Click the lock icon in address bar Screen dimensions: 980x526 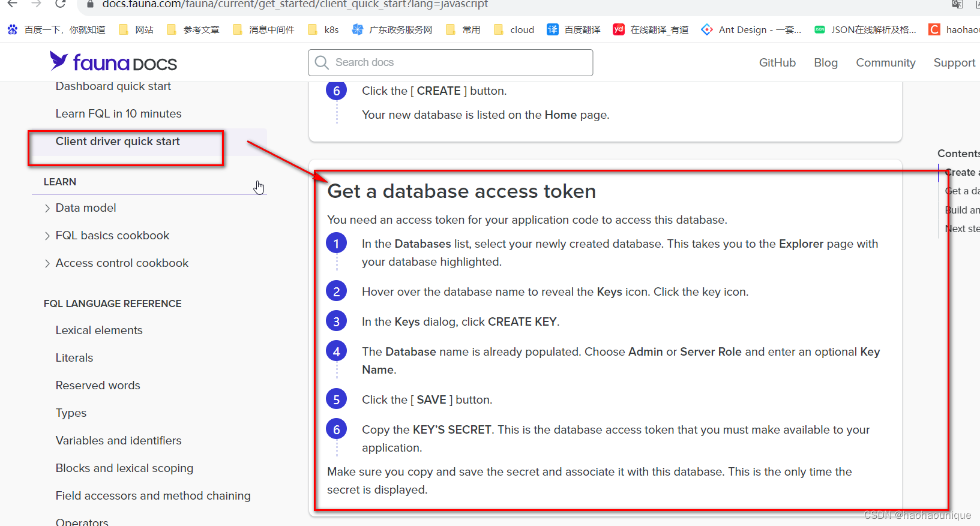(x=90, y=4)
